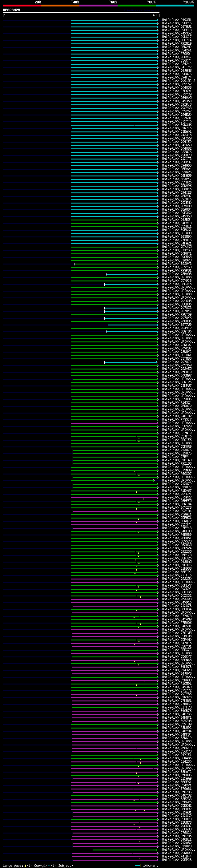Image resolution: width=197 pixels, height=868 pixels.
Task: Click hit label UniRef100_P08524
Action: point(177,549)
